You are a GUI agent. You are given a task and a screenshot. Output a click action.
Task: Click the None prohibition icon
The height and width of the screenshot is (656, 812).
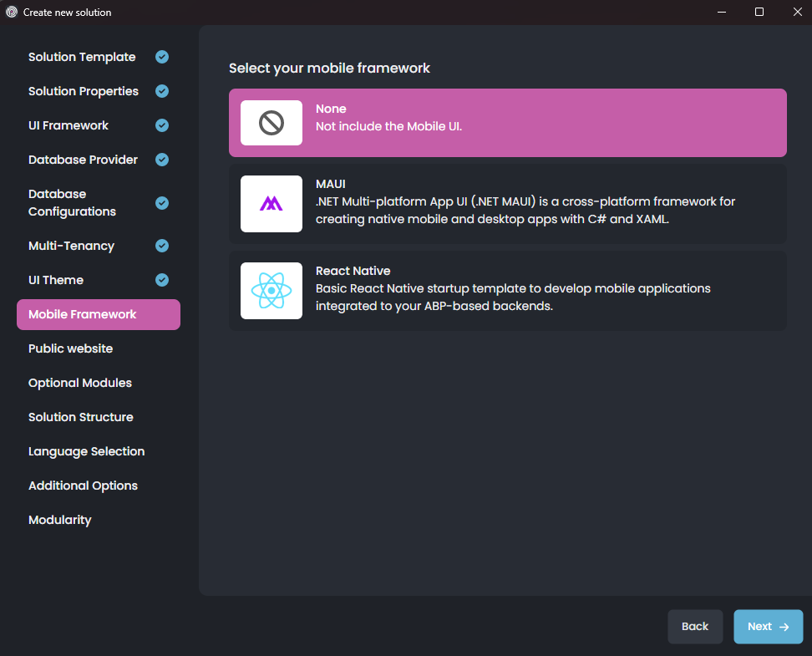click(271, 122)
